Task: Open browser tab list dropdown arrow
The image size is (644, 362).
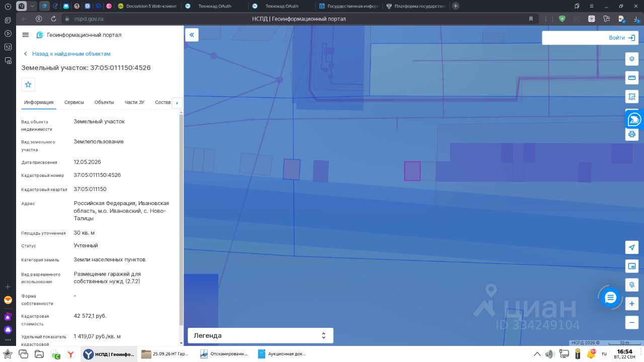Action: pyautogui.click(x=33, y=6)
